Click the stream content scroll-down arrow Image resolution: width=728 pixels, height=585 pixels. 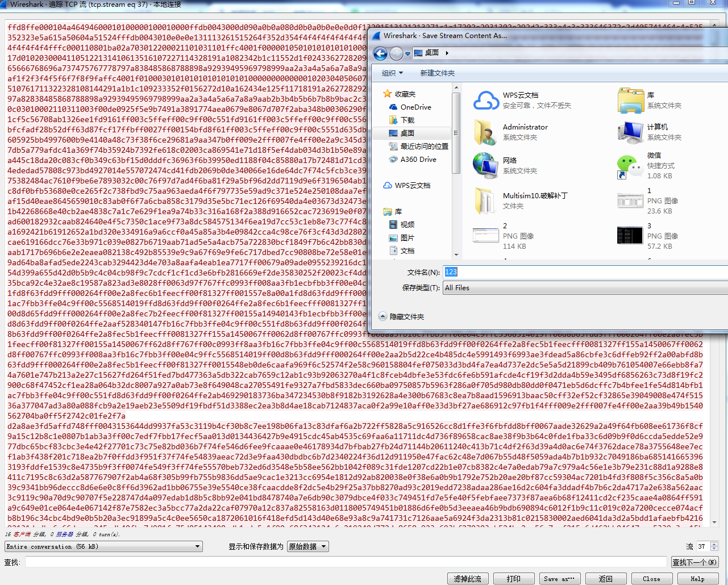715,523
